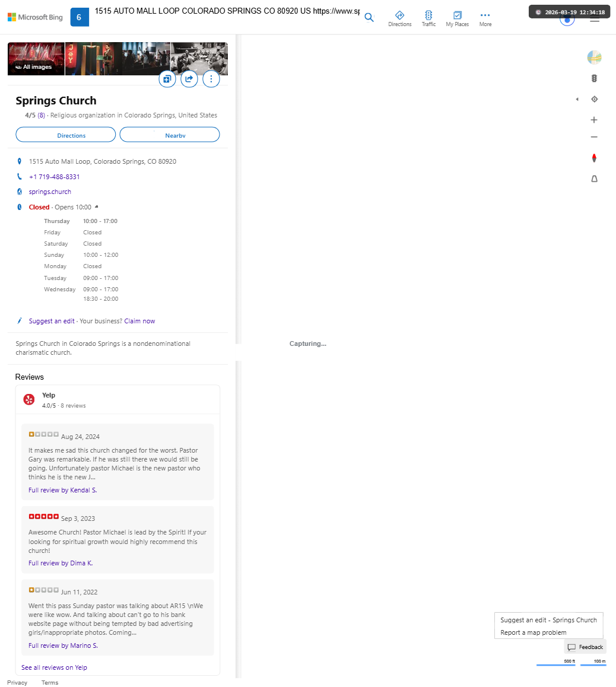Open Directions from the top toolbar
616x687 pixels.
pos(399,19)
